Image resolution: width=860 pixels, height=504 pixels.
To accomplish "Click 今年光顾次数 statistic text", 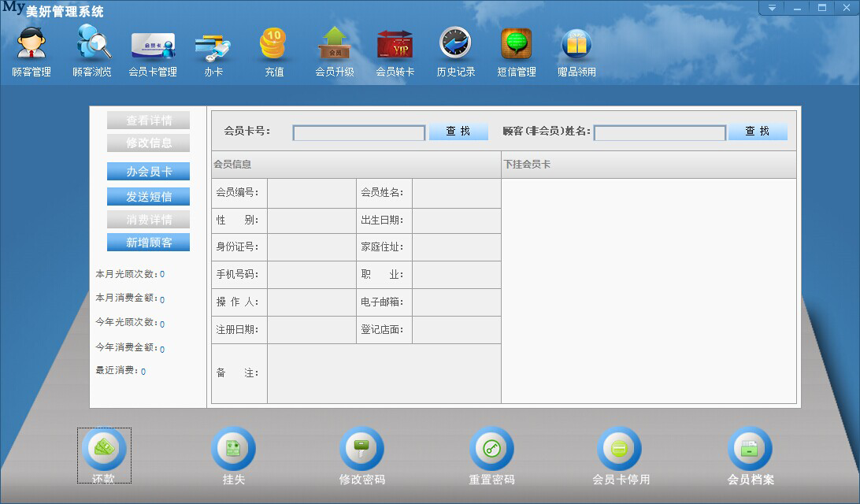I will coord(130,322).
